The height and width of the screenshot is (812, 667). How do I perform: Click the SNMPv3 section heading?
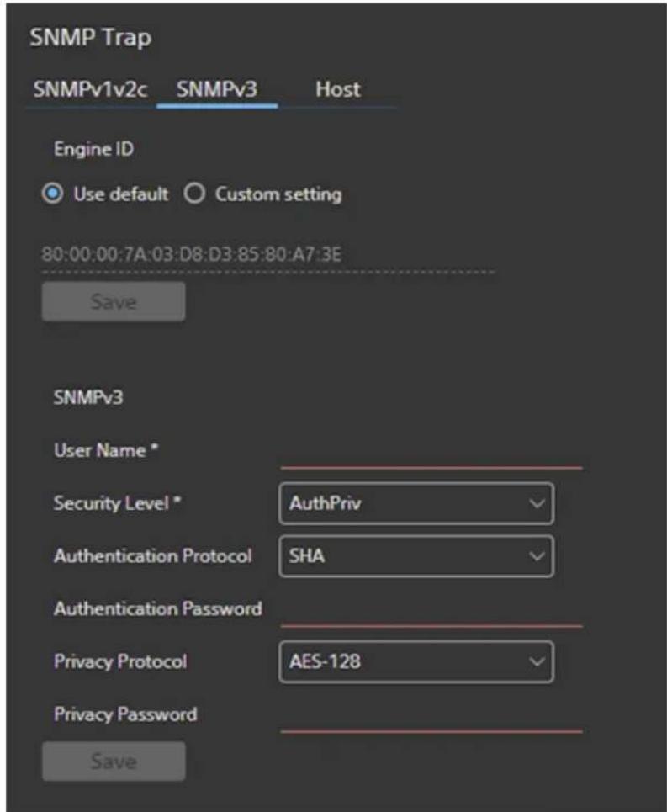[x=88, y=398]
